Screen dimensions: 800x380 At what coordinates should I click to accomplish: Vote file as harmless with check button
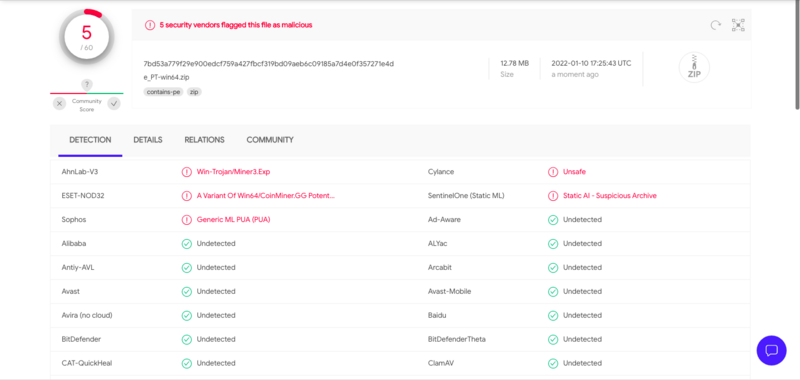114,104
